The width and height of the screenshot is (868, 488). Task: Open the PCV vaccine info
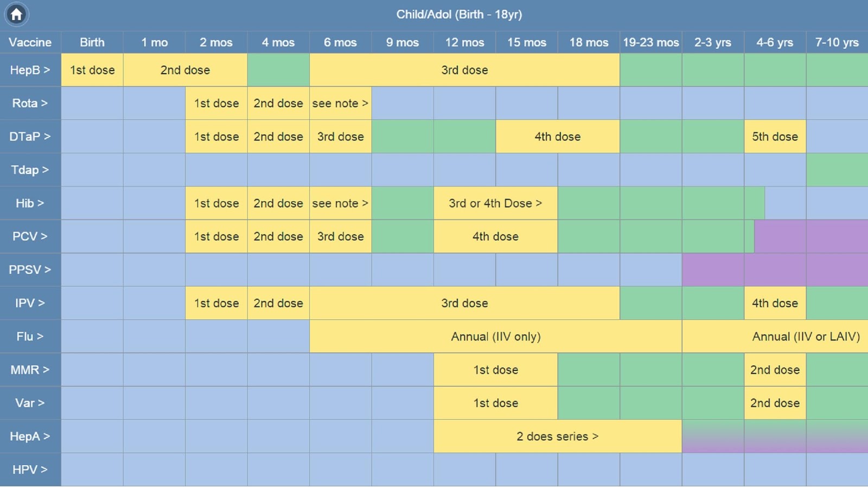tap(30, 236)
